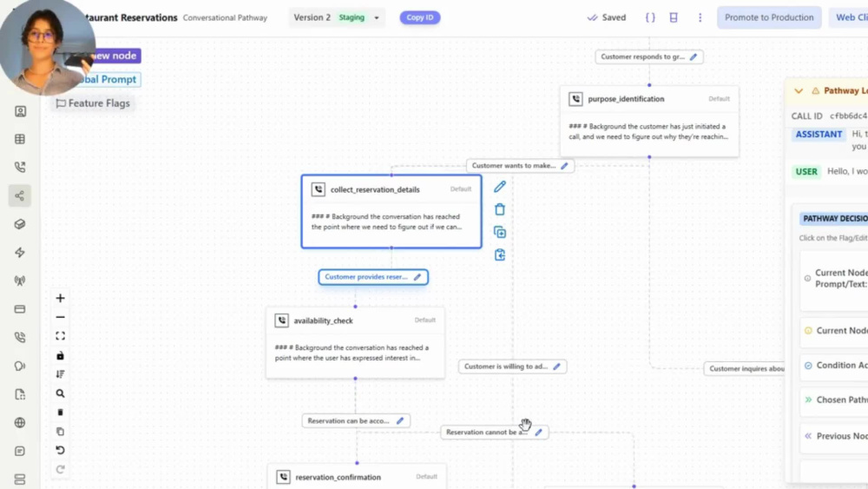Click the paste-node clipboard icon beside selected node
This screenshot has height=489, width=868.
click(500, 254)
